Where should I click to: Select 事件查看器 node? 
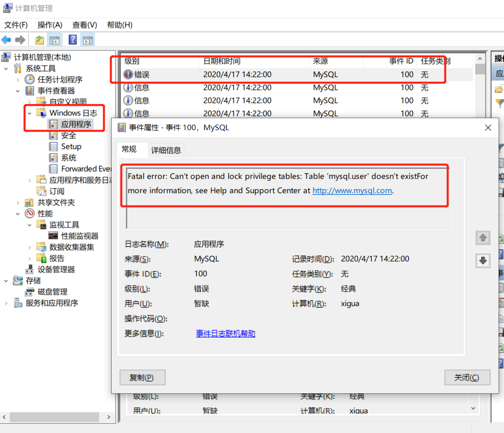pyautogui.click(x=56, y=91)
